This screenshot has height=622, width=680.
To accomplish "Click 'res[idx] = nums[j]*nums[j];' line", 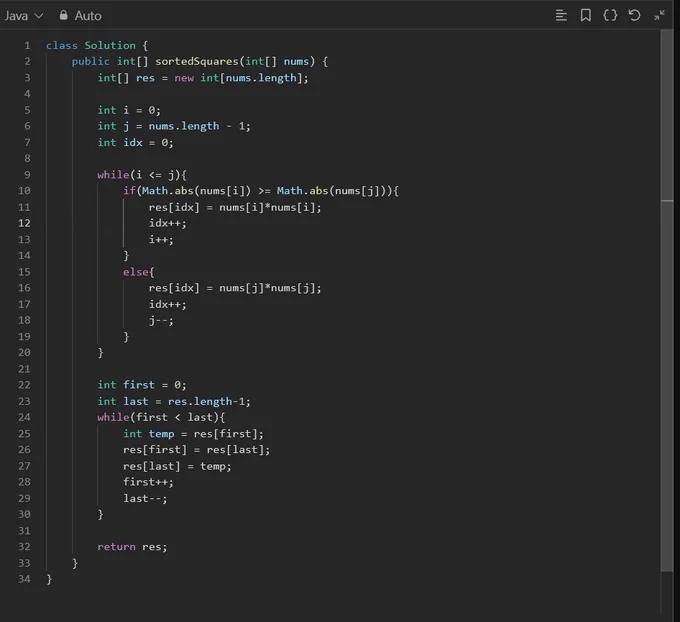I will point(235,288).
